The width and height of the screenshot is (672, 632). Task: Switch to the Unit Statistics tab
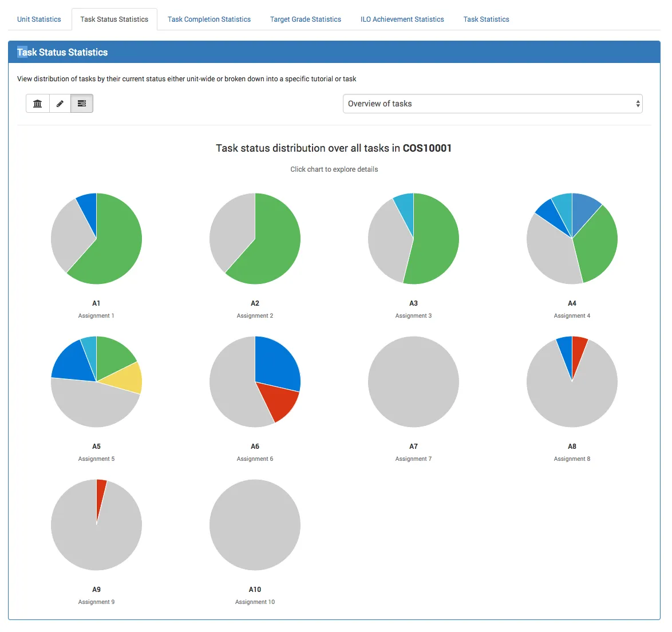[39, 19]
